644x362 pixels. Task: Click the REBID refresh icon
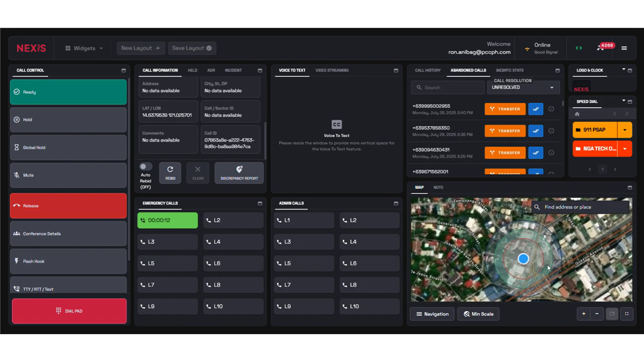click(170, 169)
